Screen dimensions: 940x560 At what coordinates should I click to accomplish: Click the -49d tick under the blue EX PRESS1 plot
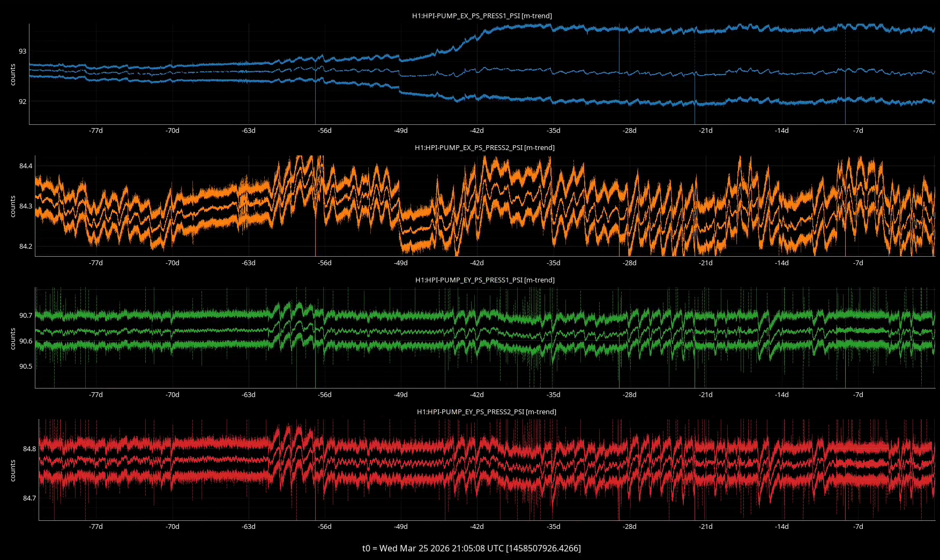click(401, 131)
